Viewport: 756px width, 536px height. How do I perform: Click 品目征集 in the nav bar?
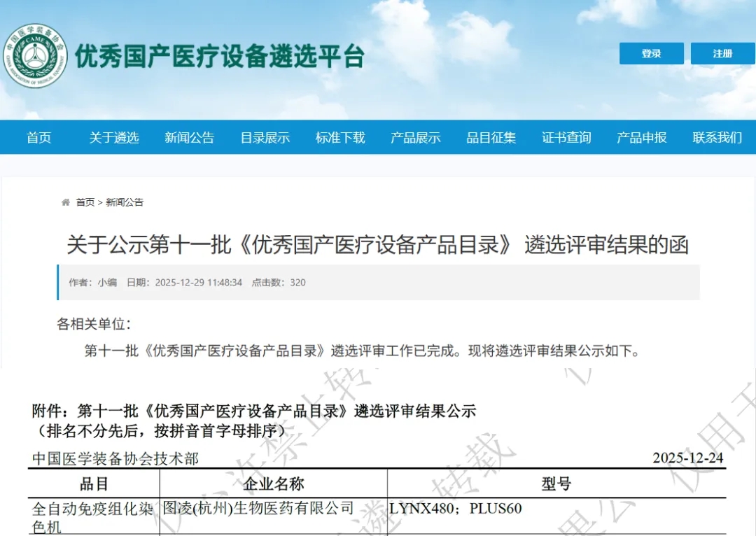tap(491, 138)
